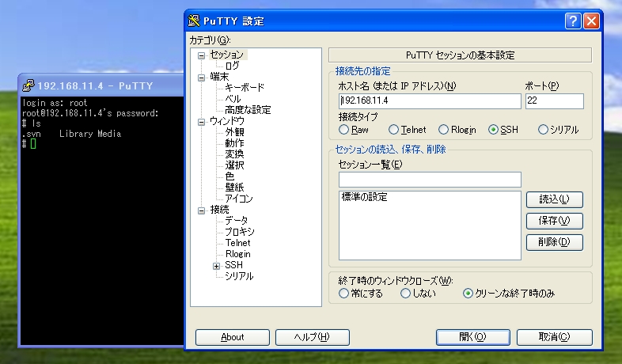Click the セッション一覧 name input field

[x=430, y=179]
